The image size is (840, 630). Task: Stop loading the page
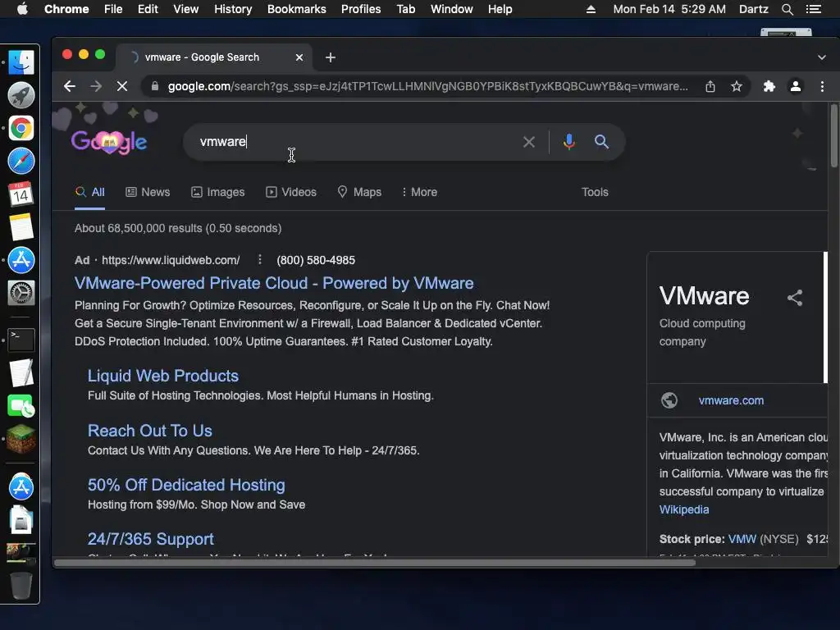pyautogui.click(x=122, y=86)
